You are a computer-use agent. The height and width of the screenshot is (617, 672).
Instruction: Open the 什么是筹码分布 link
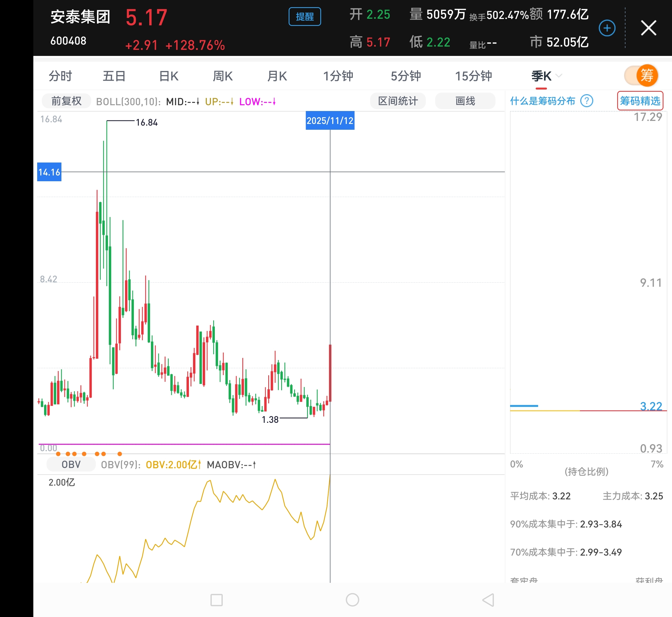[x=542, y=101]
